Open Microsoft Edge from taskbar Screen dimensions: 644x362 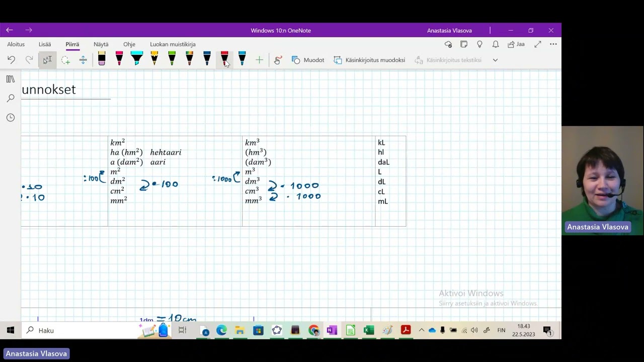click(221, 330)
